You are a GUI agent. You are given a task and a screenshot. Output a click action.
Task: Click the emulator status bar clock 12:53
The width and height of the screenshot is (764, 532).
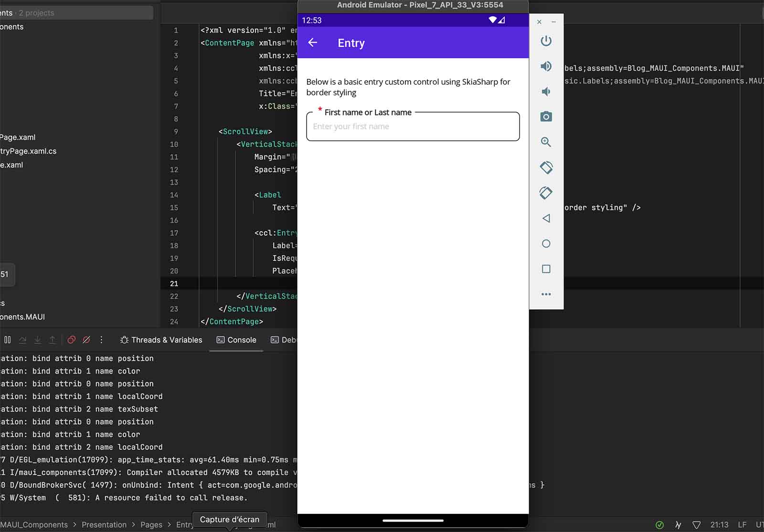coord(312,21)
